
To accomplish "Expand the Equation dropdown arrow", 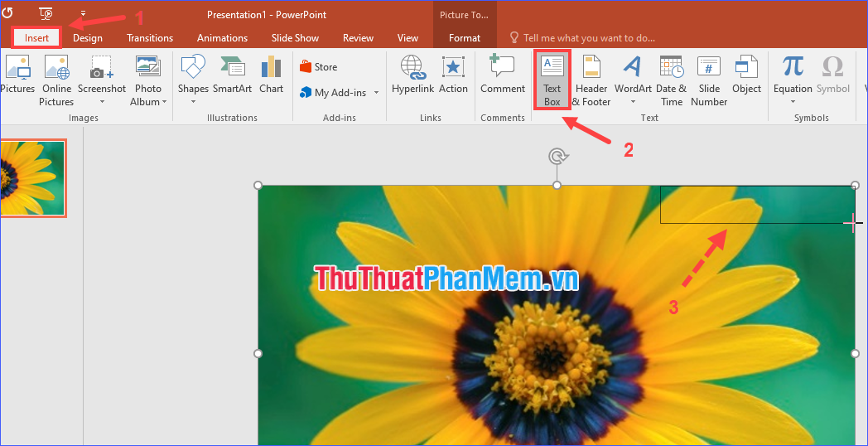I will tap(793, 102).
